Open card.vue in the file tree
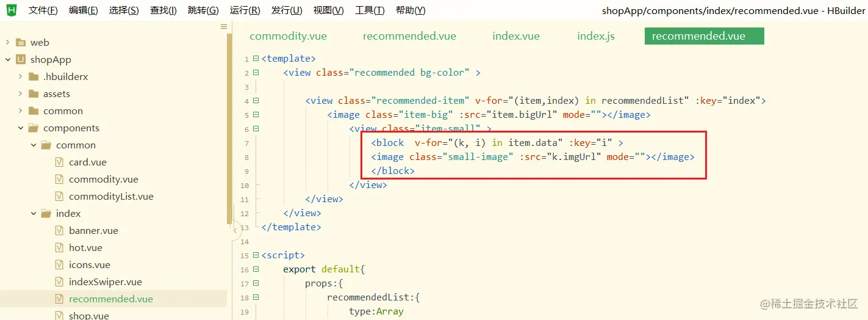The height and width of the screenshot is (320, 868). (x=87, y=162)
